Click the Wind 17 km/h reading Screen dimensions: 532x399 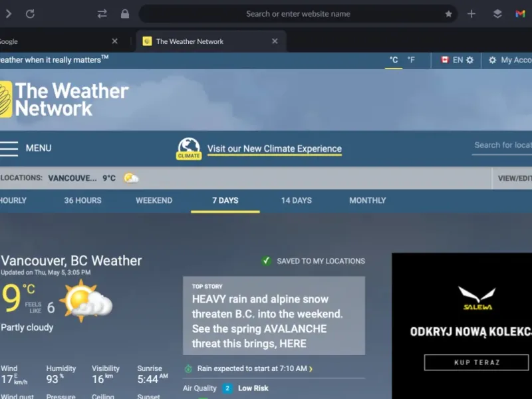(x=14, y=374)
